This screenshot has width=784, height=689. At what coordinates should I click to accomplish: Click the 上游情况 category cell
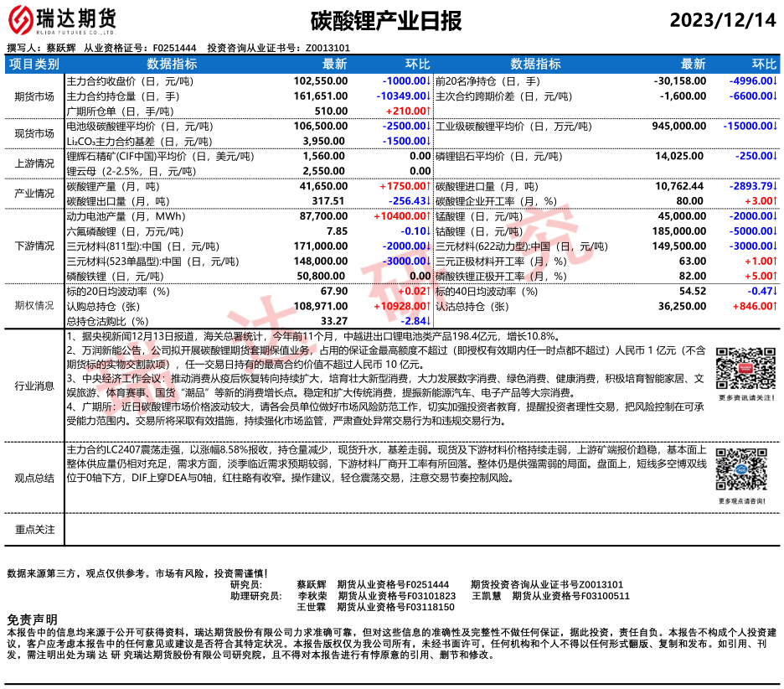[x=34, y=163]
